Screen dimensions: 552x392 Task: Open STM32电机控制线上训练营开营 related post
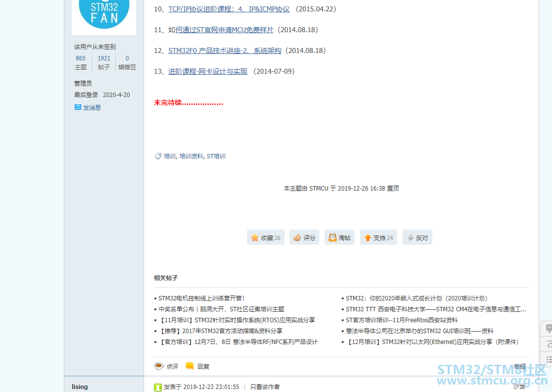pos(201,298)
